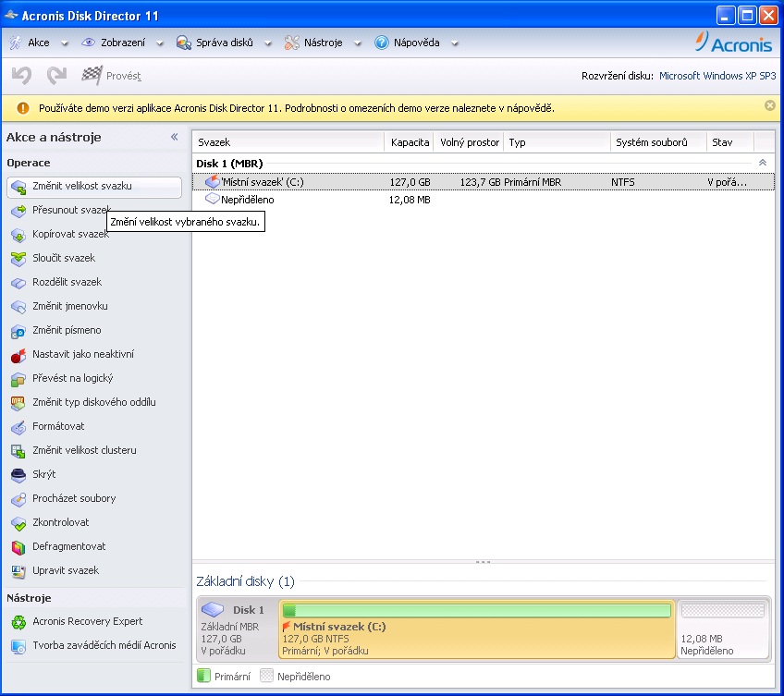Viewport: 784px width, 696px height.
Task: Collapse the Disk 1 (MBR) group
Action: (x=763, y=163)
